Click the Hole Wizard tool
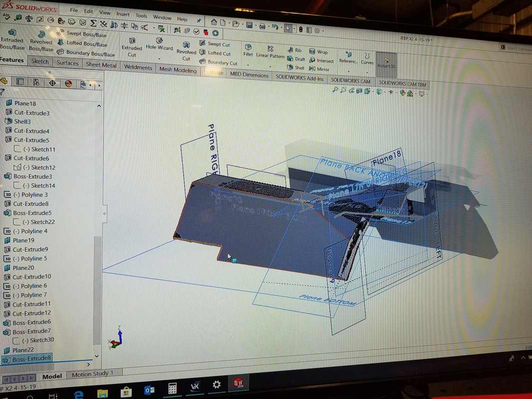 click(x=159, y=44)
